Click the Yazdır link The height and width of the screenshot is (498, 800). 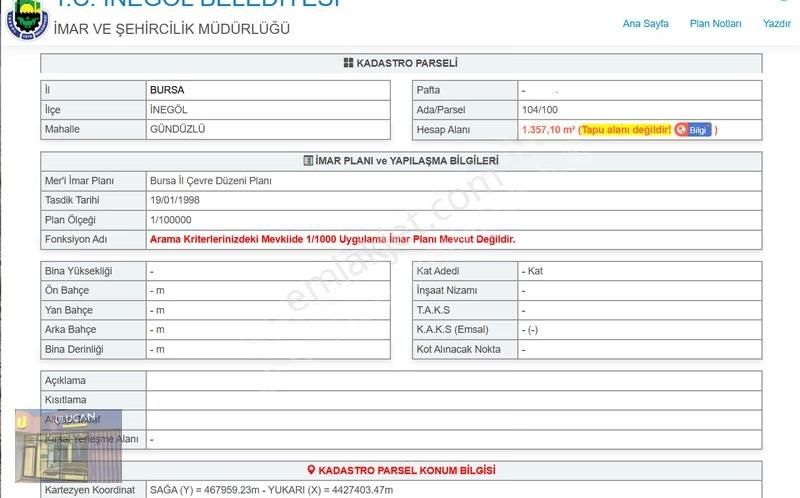point(777,23)
